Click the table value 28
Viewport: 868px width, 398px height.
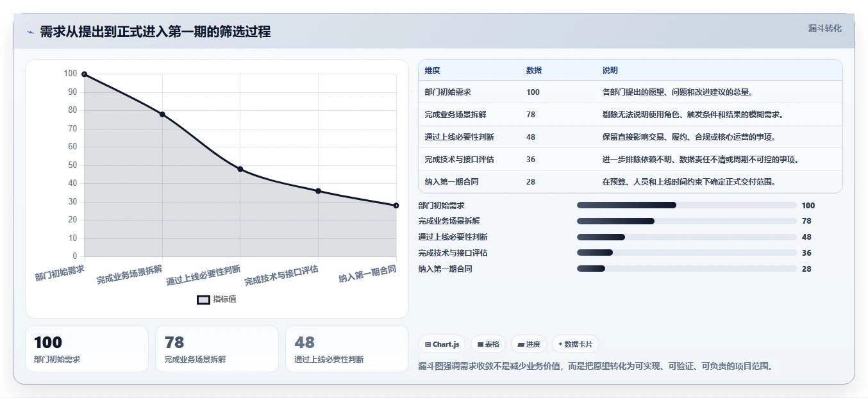click(x=531, y=182)
